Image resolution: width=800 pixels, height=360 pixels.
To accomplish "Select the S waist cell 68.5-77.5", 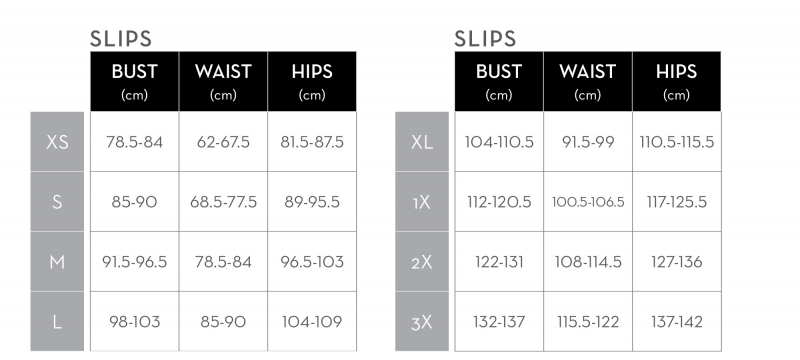I will [223, 202].
